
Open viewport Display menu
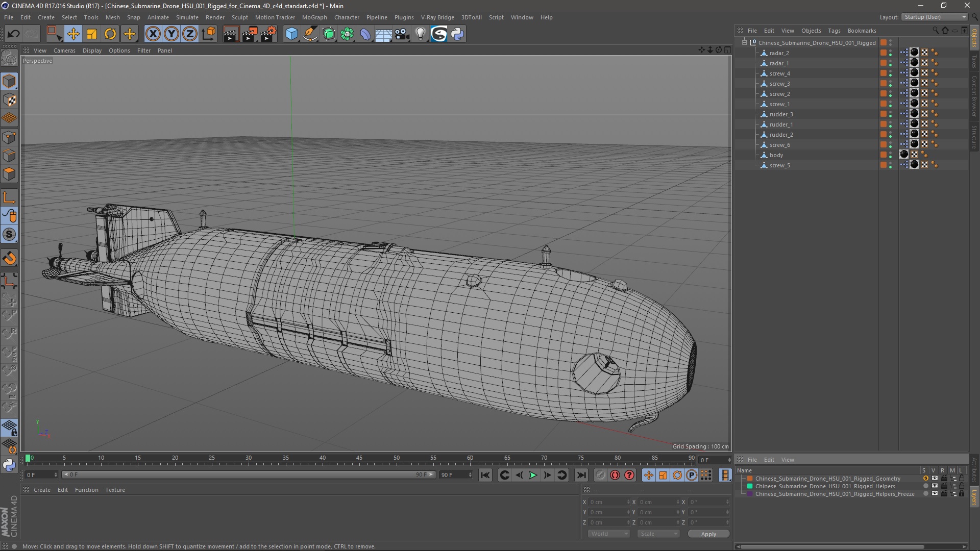click(92, 51)
